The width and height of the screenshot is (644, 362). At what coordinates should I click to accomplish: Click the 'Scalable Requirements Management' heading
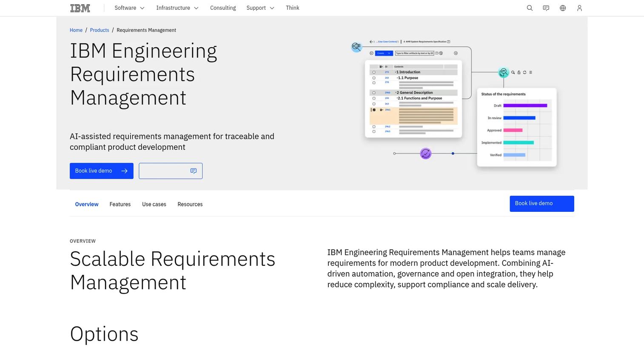pyautogui.click(x=173, y=271)
